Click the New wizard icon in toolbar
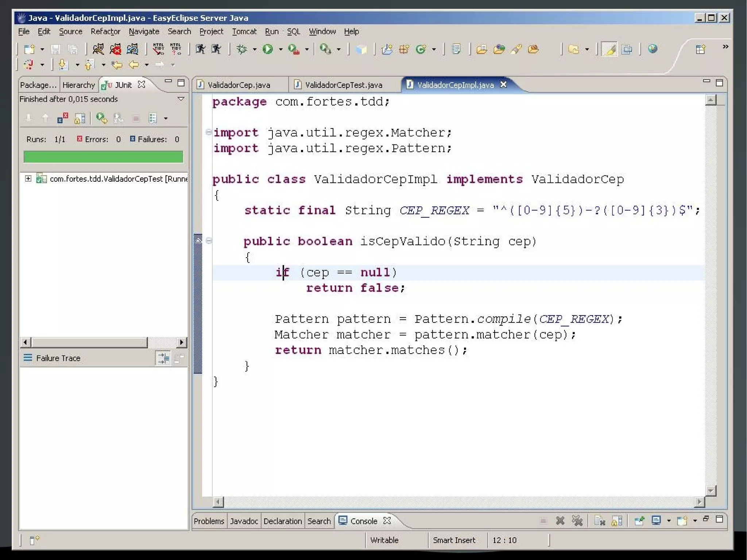Viewport: 747px width, 560px height. coord(29,49)
